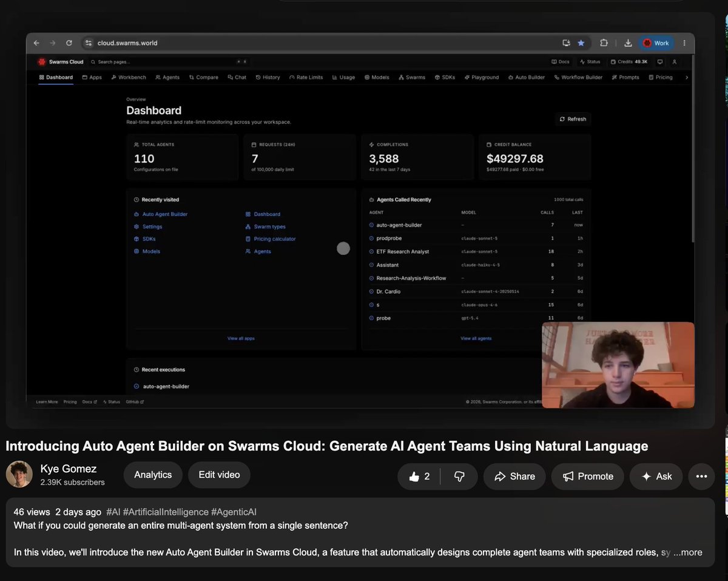Click the Share button
The image size is (728, 581).
pyautogui.click(x=514, y=477)
